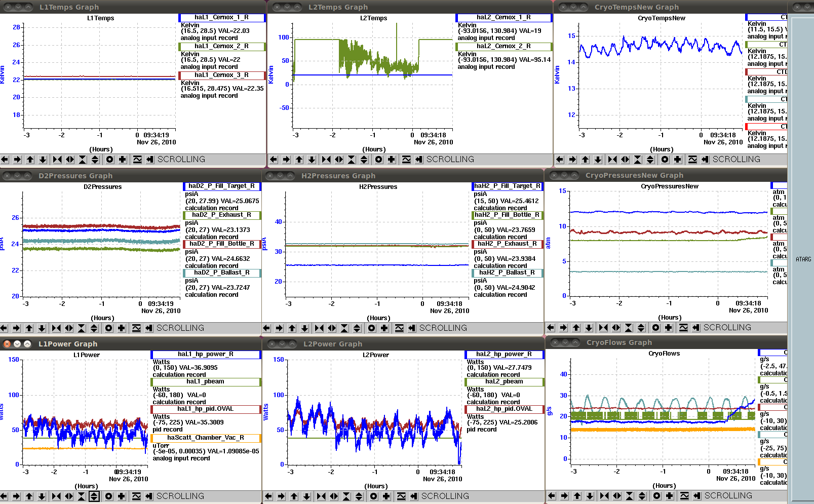This screenshot has height=504, width=814.
Task: Select the haH2_P_Fill_Bottle_R legend entry
Action: point(507,215)
